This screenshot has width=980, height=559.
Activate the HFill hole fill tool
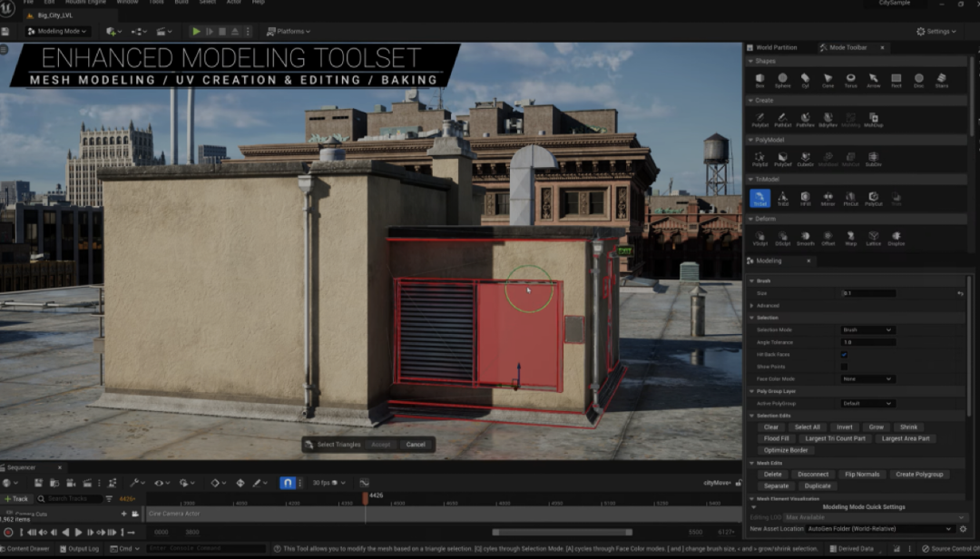(x=805, y=199)
